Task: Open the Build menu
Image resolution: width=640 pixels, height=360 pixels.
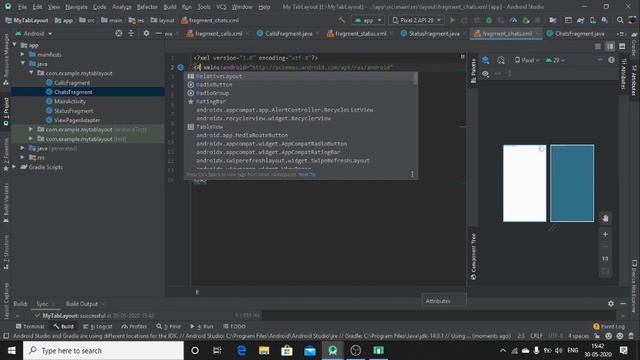Action: point(170,7)
